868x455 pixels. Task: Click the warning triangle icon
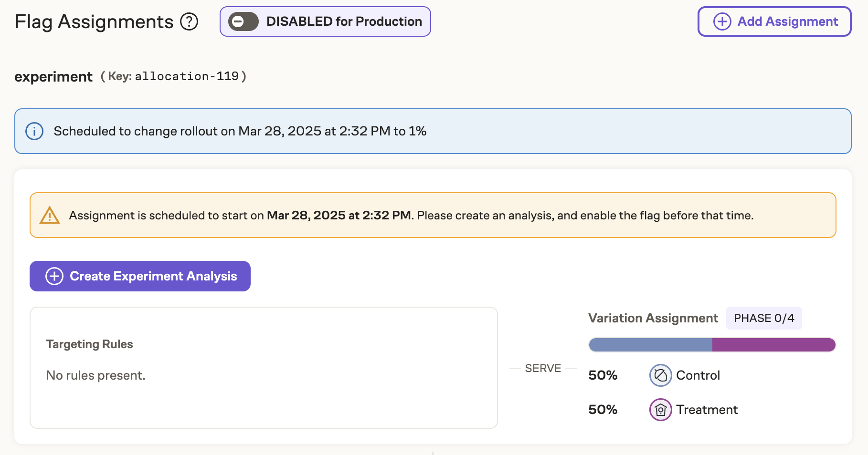50,216
